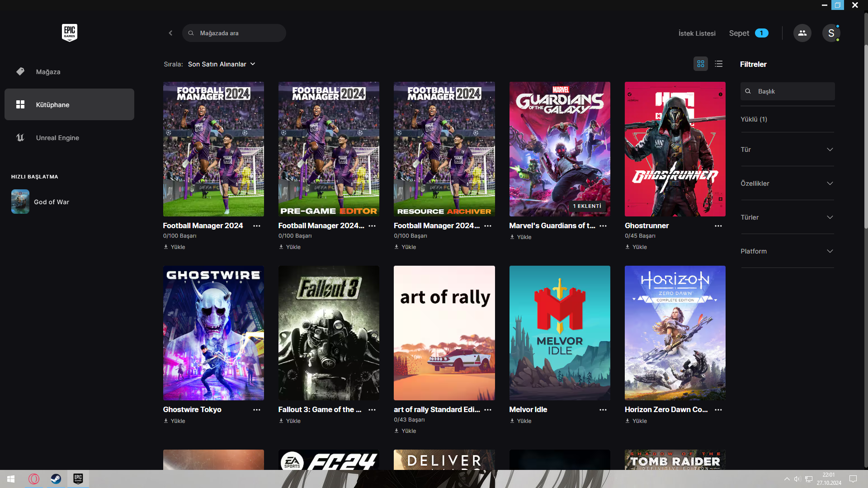
Task: Switch to grid view layout
Action: [700, 64]
